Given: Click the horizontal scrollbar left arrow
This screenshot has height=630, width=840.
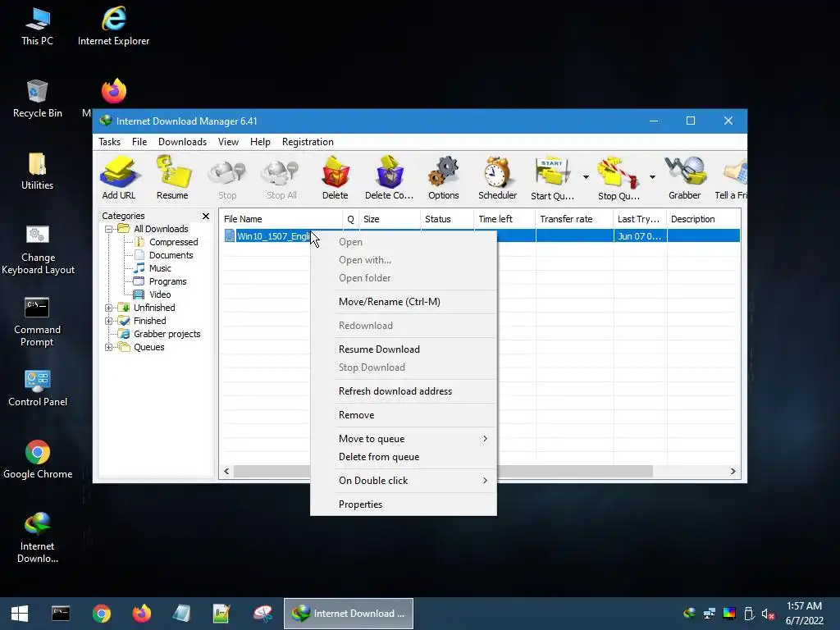Looking at the screenshot, I should pos(226,472).
